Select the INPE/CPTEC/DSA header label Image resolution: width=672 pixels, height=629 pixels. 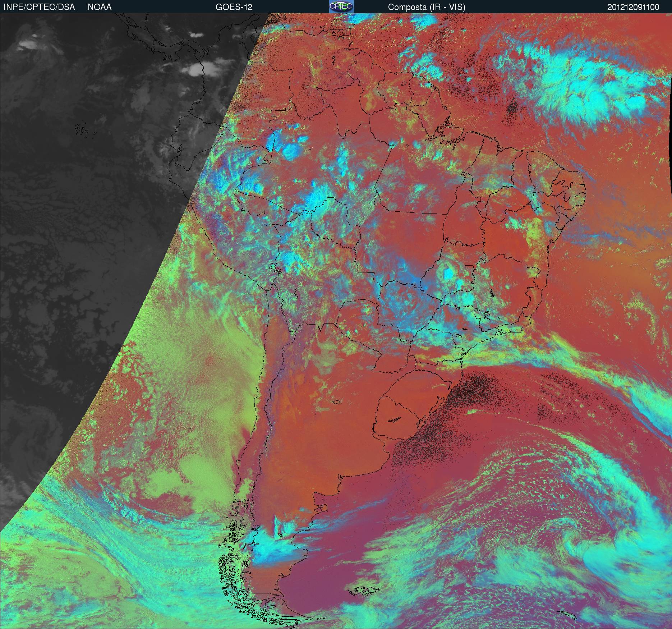point(39,7)
